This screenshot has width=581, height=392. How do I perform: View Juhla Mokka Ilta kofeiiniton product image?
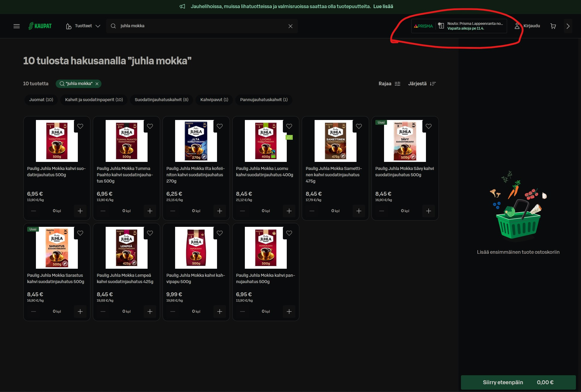(x=196, y=141)
